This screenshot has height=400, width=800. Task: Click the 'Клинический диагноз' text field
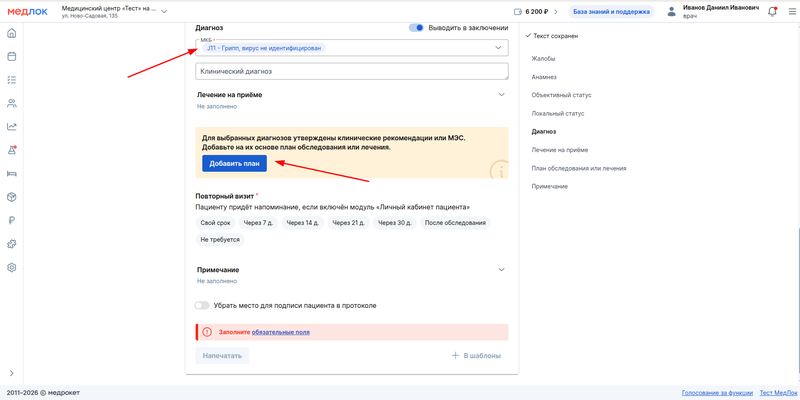coord(350,72)
